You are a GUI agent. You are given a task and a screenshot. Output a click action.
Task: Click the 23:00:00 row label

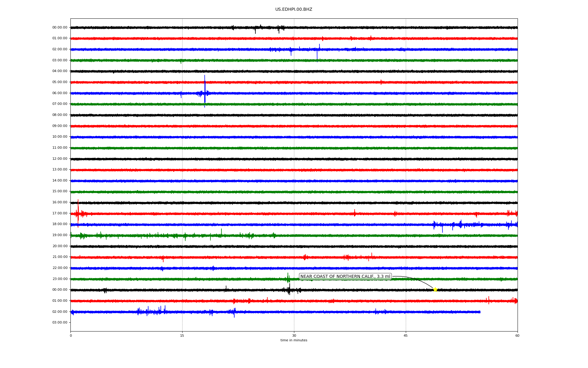coord(60,279)
